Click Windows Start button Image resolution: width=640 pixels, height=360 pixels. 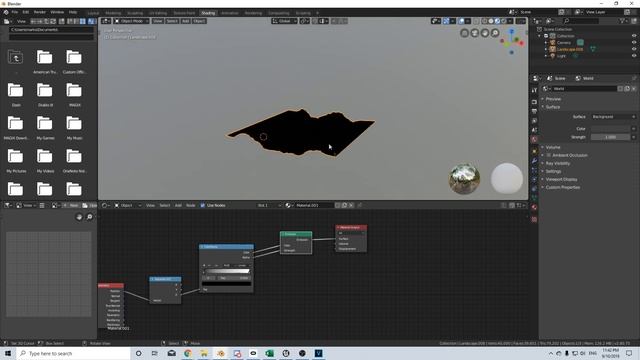(8, 353)
